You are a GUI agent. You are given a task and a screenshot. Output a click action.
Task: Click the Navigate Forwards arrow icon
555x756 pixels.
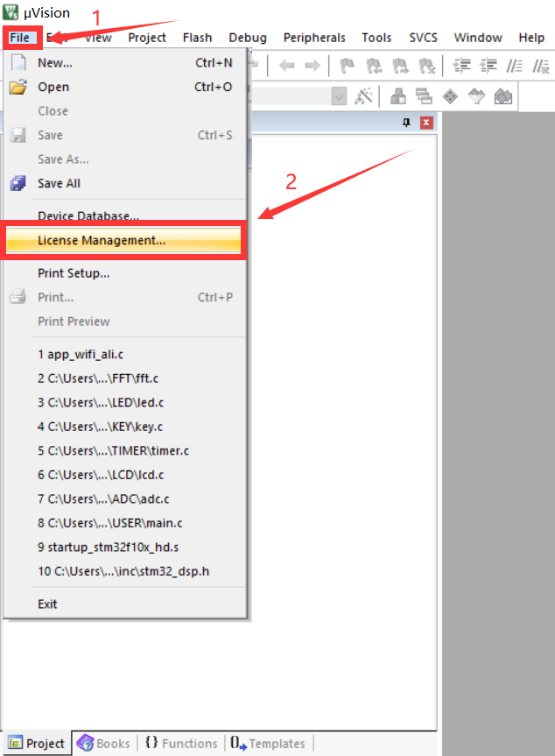coord(313,65)
